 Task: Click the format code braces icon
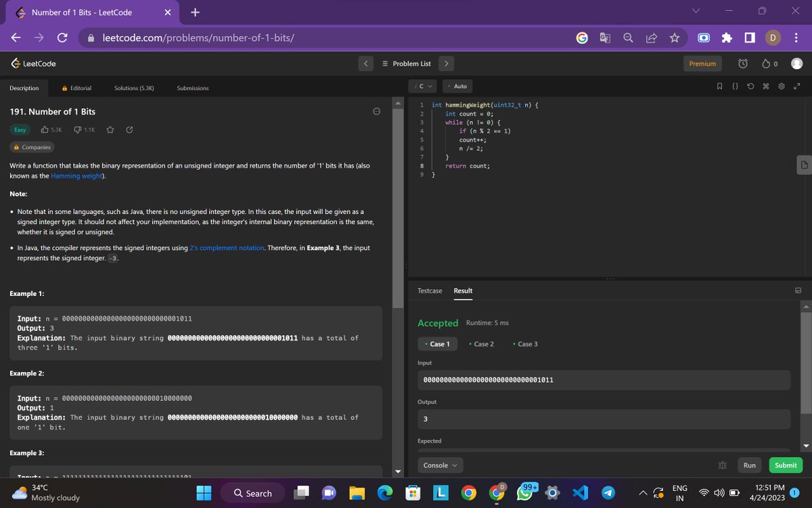pos(734,87)
